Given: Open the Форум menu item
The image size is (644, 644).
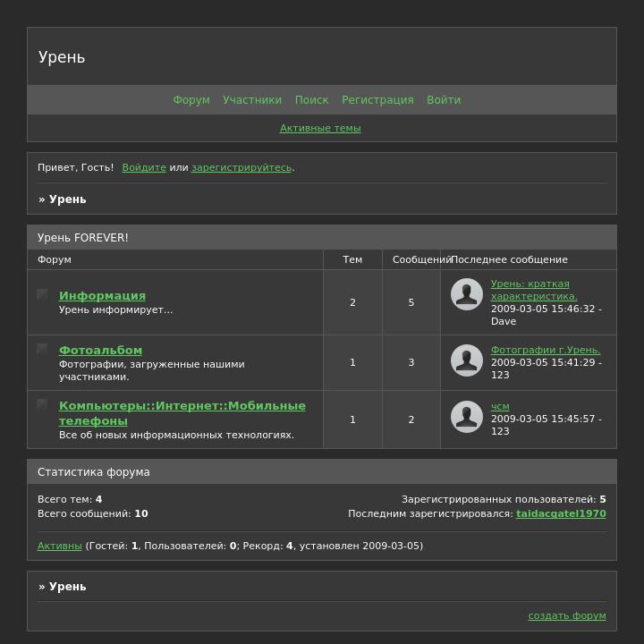Looking at the screenshot, I should click(x=191, y=100).
